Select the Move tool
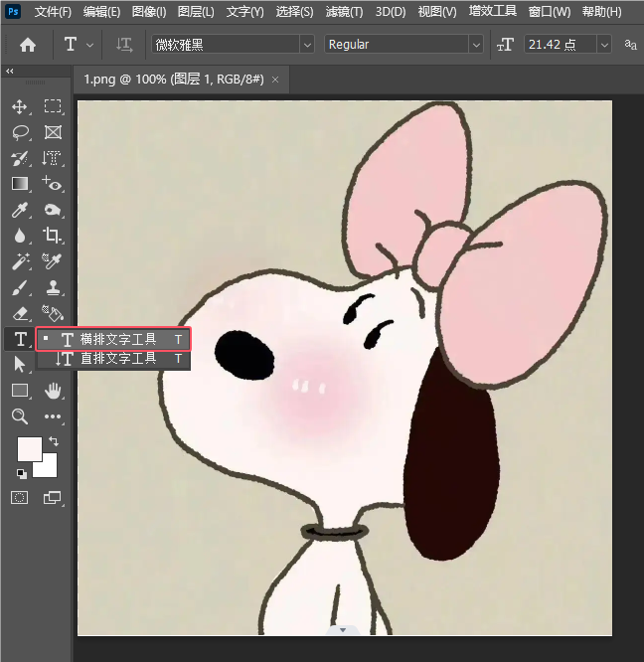This screenshot has width=644, height=662. click(x=20, y=106)
